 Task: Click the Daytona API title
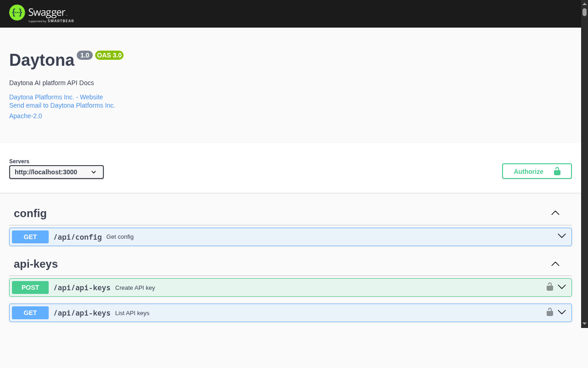click(x=42, y=60)
